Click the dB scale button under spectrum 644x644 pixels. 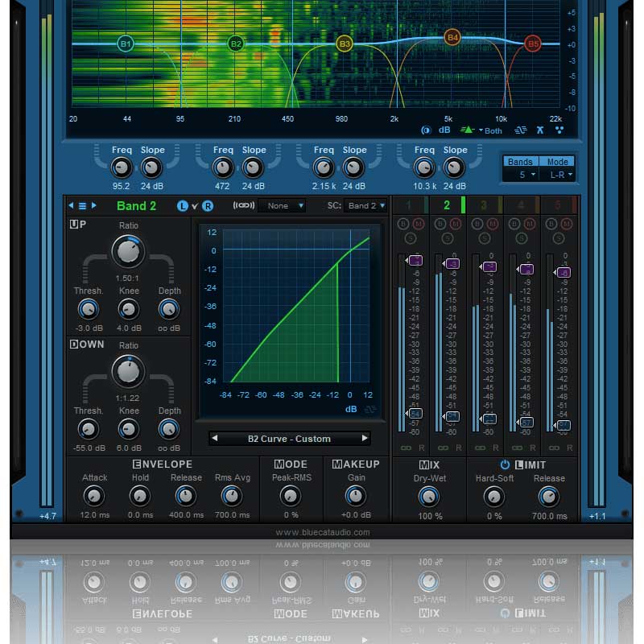coord(444,130)
